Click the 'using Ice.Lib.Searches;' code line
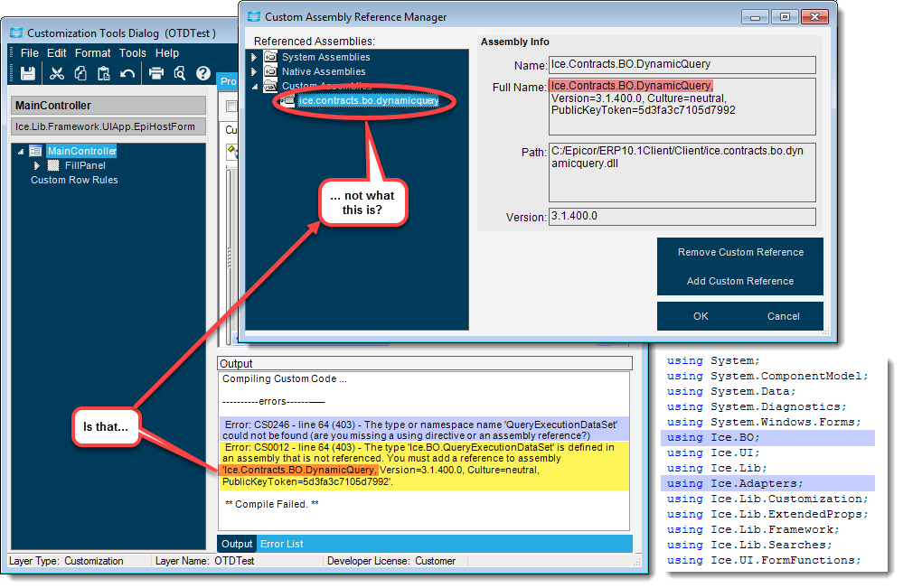This screenshot has height=588, width=922. [749, 546]
